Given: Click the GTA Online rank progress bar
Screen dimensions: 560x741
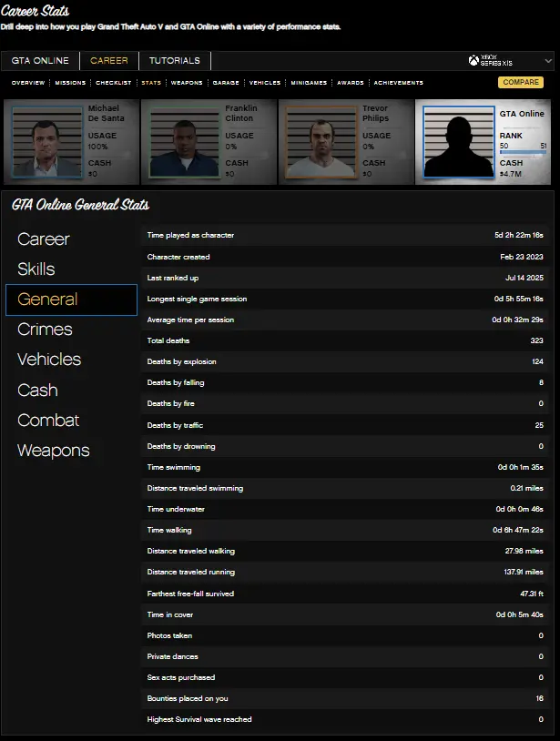Looking at the screenshot, I should point(523,152).
